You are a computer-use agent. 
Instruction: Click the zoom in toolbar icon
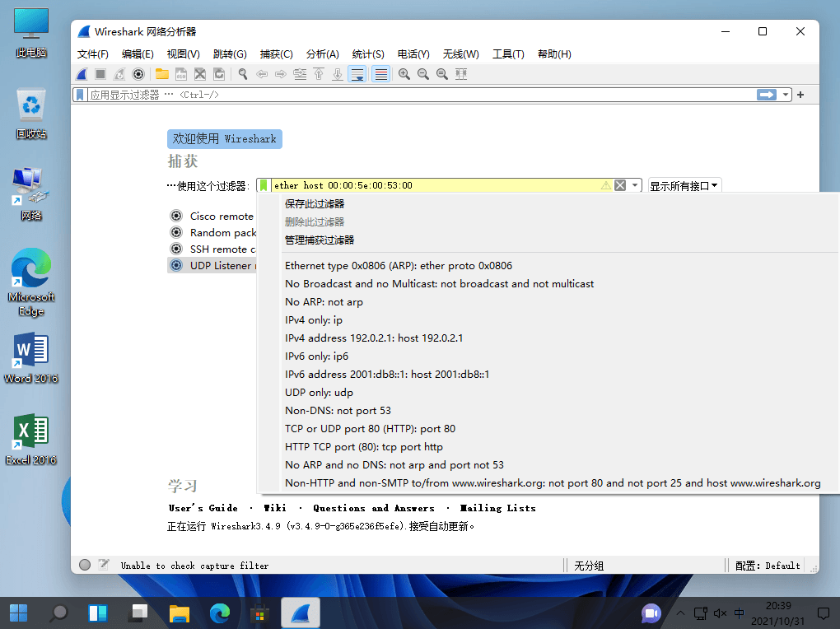404,74
